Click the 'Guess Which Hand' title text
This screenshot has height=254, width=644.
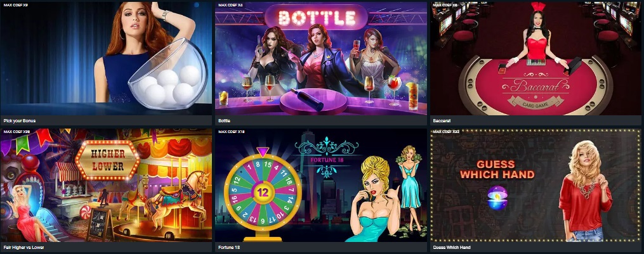tap(452, 248)
